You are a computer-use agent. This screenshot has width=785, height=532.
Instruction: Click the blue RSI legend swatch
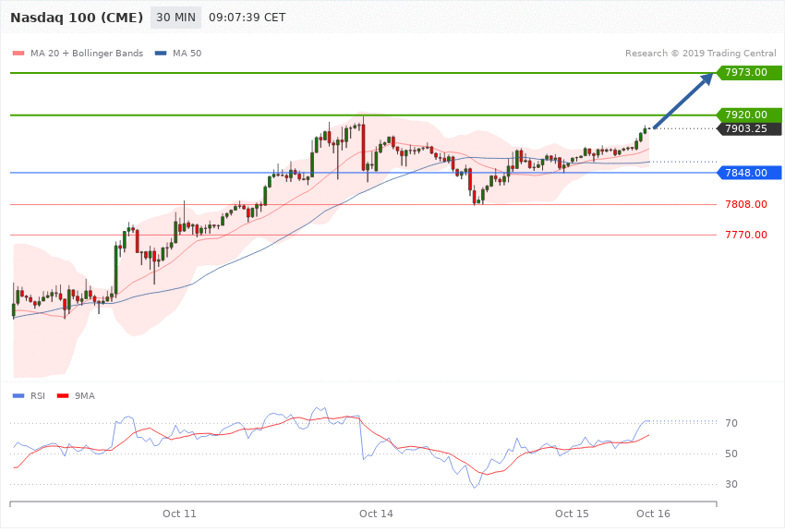[18, 396]
